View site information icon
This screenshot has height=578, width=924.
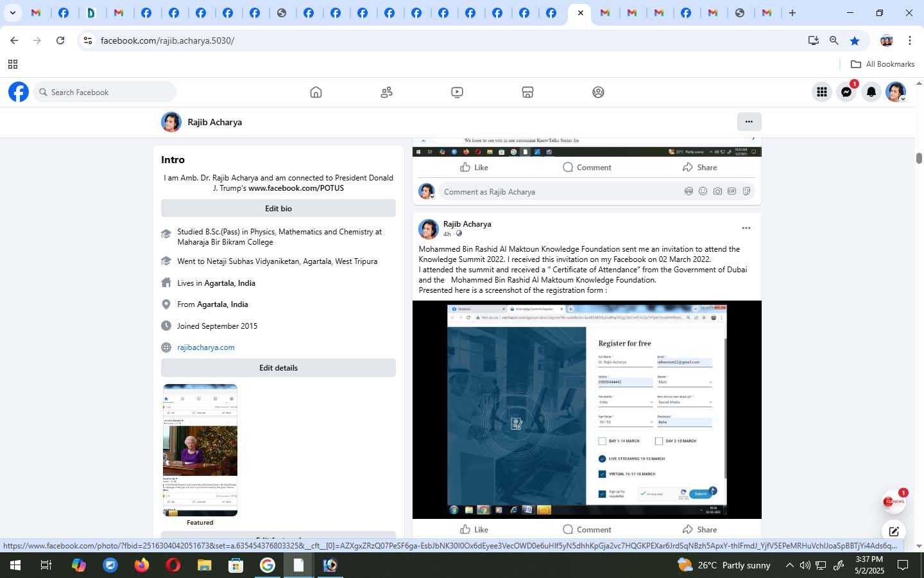tap(88, 40)
